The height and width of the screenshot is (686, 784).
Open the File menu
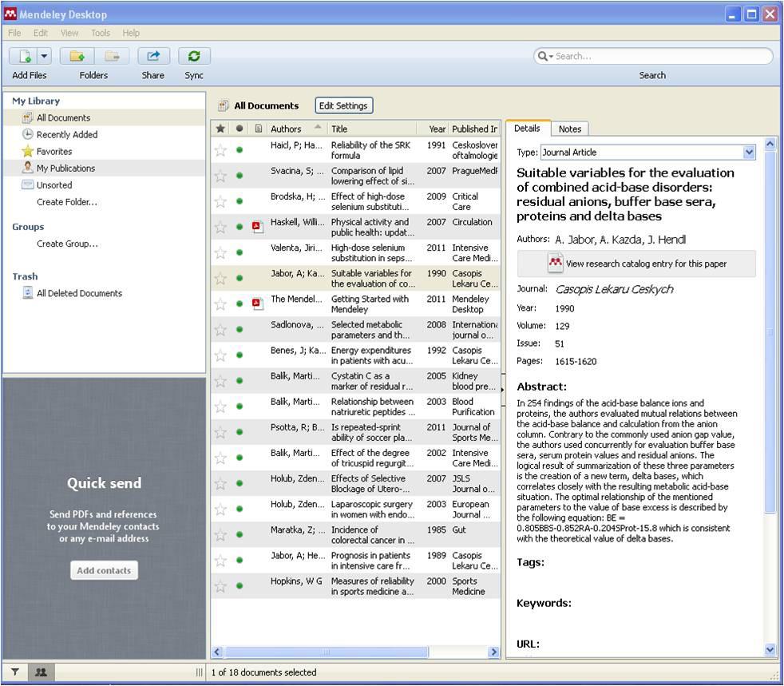coord(14,33)
